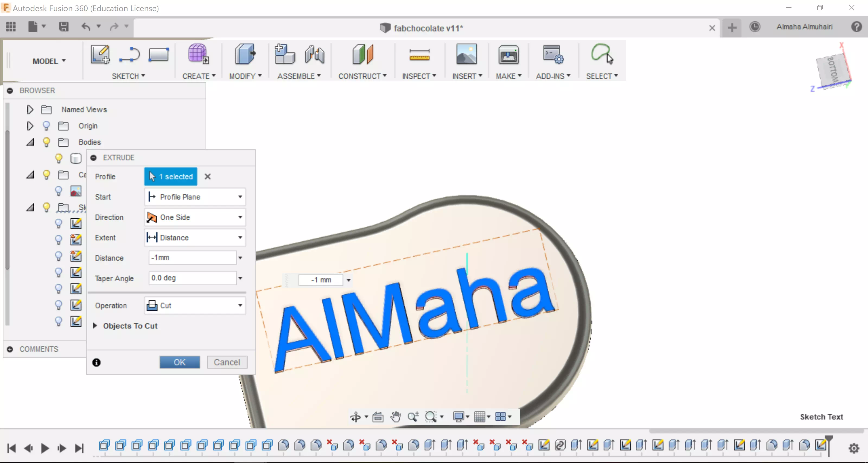Expand the Named Views tree node

[30, 110]
